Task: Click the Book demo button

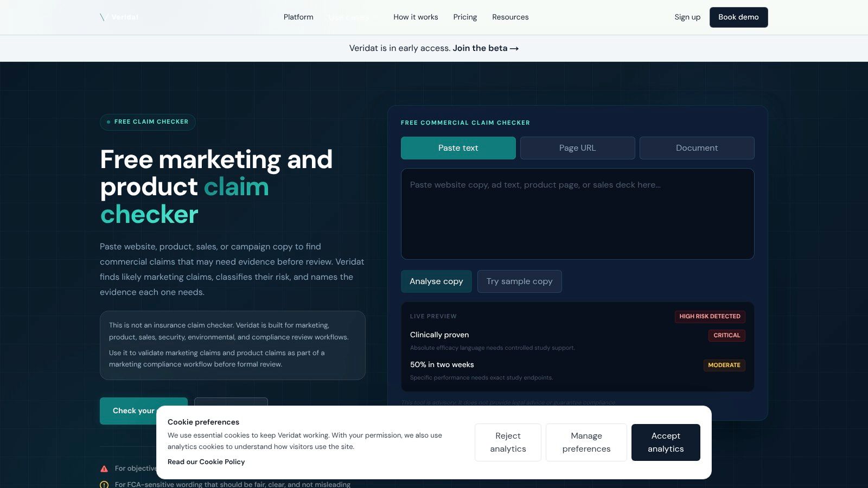Action: point(738,17)
